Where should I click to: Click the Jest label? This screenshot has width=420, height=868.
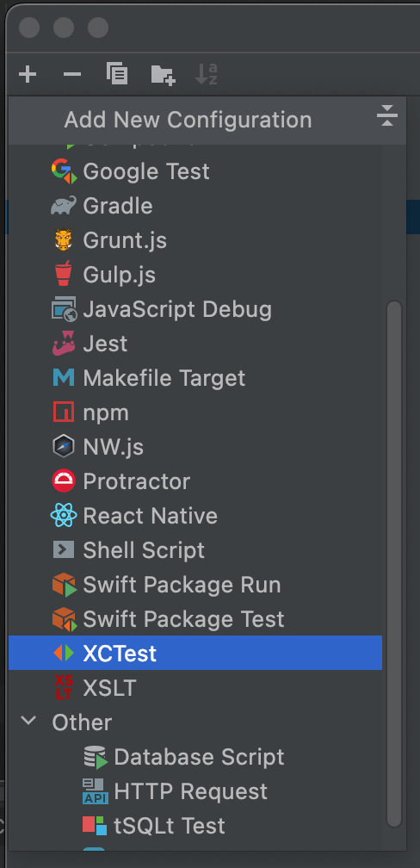(105, 344)
